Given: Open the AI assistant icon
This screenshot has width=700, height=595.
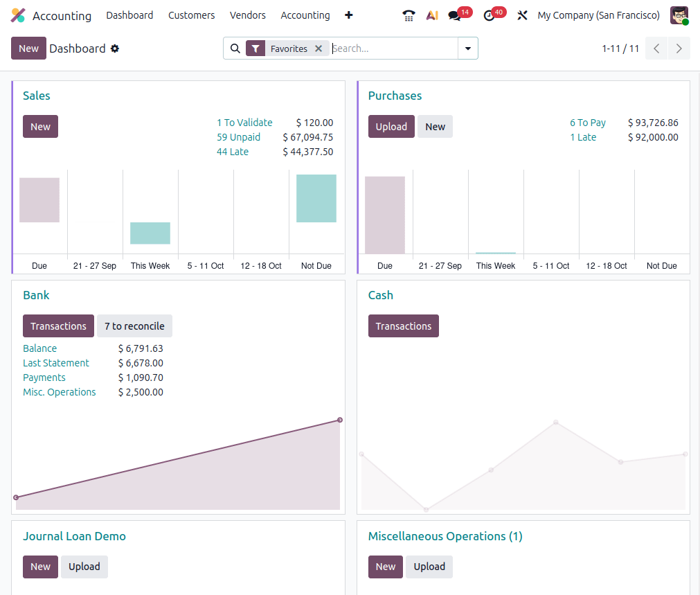Looking at the screenshot, I should 432,15.
